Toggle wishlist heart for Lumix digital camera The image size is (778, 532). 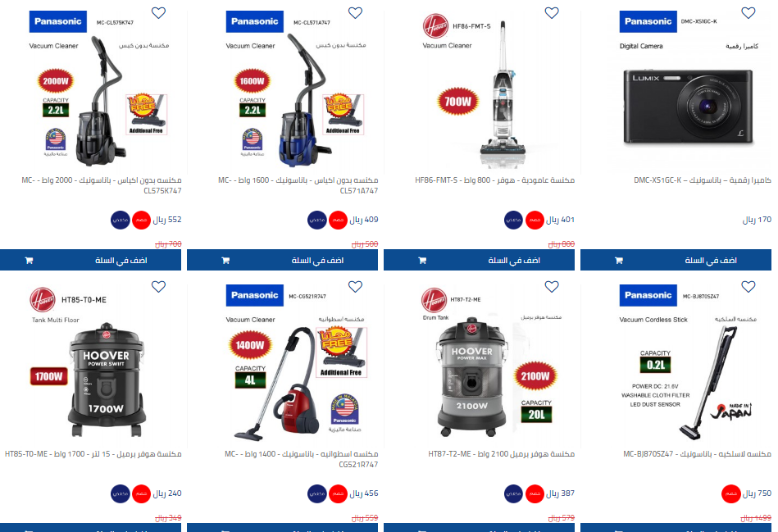coord(748,13)
